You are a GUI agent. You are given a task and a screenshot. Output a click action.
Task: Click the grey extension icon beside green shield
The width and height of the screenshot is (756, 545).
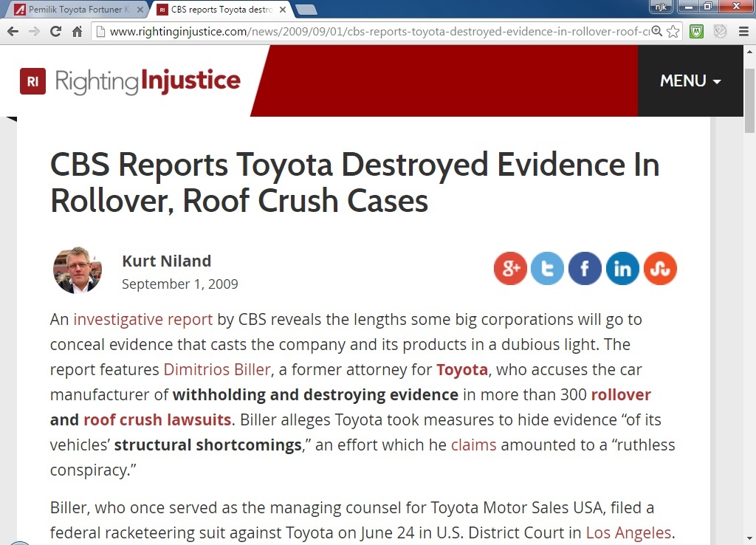click(x=720, y=32)
